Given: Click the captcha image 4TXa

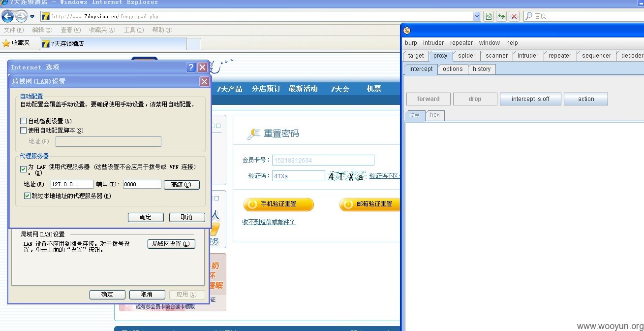Looking at the screenshot, I should (x=347, y=176).
